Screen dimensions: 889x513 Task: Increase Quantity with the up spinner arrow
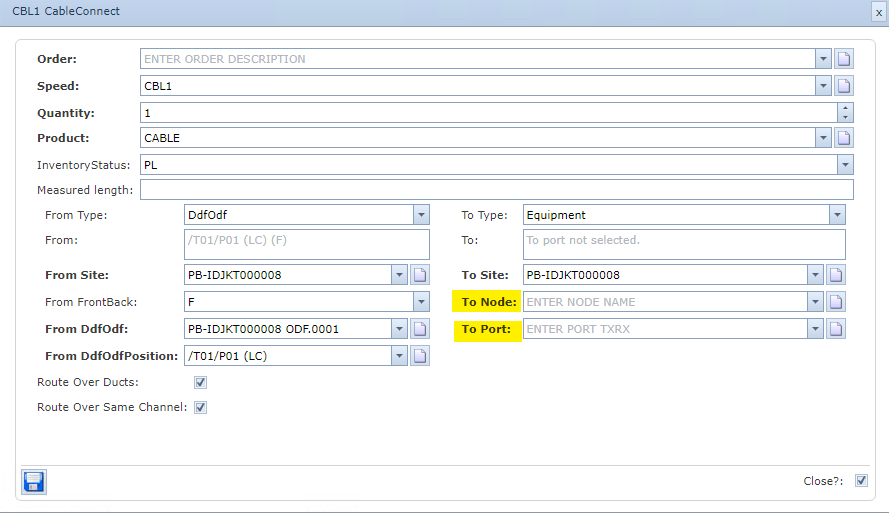coord(845,108)
